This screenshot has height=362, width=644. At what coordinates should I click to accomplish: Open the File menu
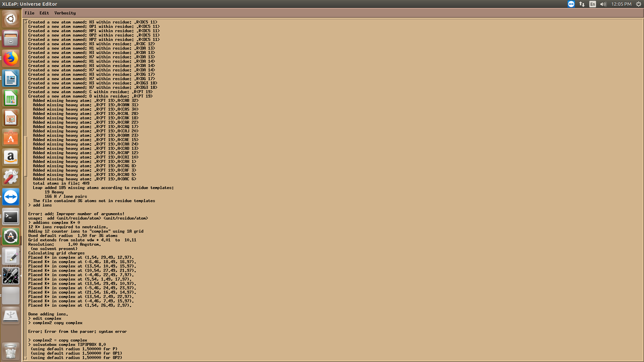tap(30, 13)
